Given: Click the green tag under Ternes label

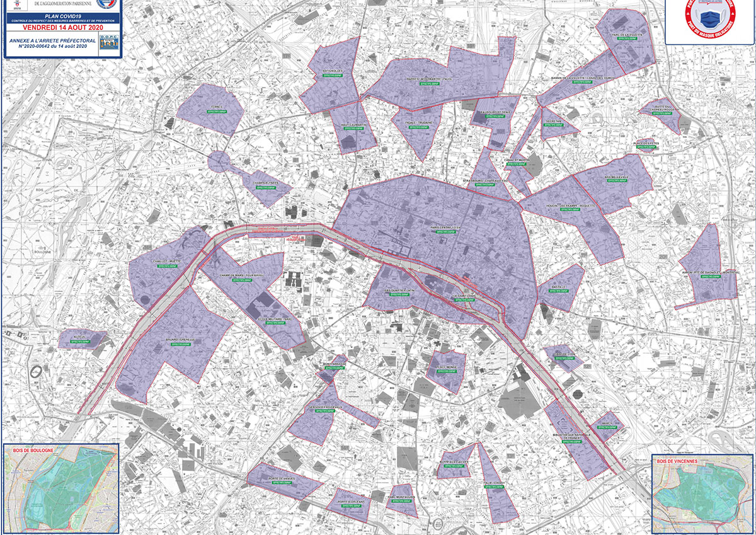Looking at the screenshot, I should (217, 113).
